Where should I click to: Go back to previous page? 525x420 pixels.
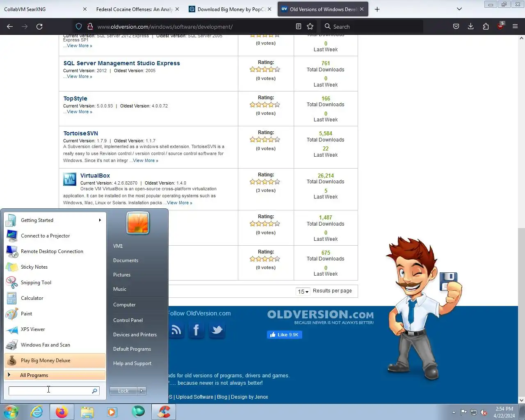pyautogui.click(x=10, y=26)
